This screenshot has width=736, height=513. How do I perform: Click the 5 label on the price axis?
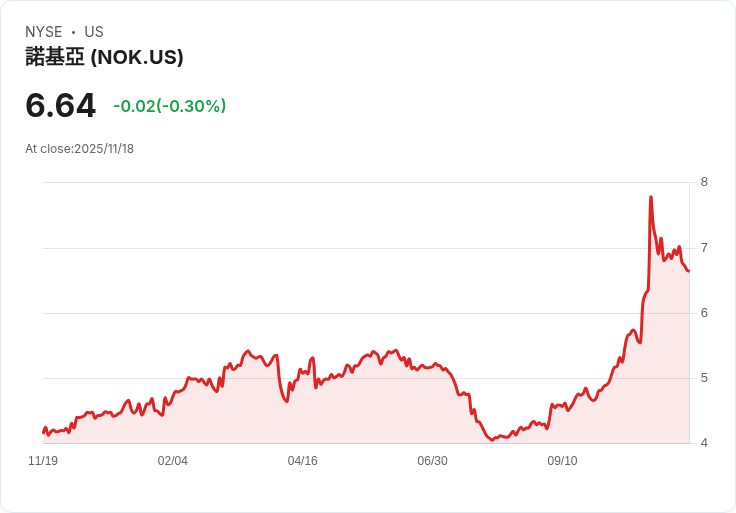[704, 378]
